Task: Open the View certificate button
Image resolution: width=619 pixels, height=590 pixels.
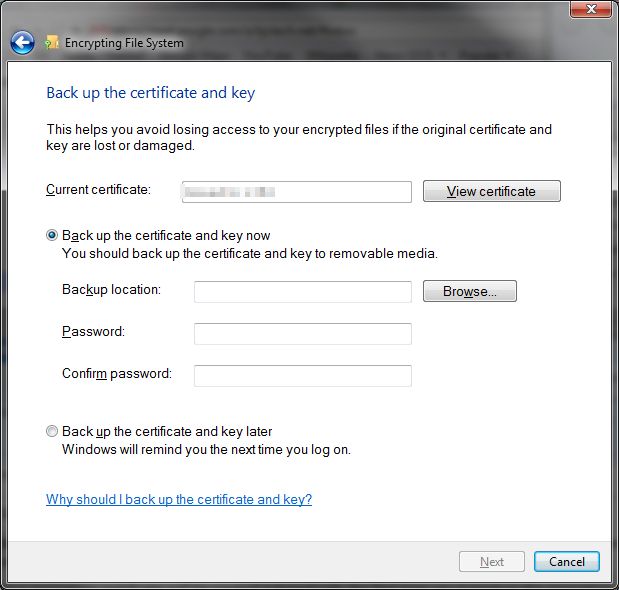Action: click(x=491, y=191)
